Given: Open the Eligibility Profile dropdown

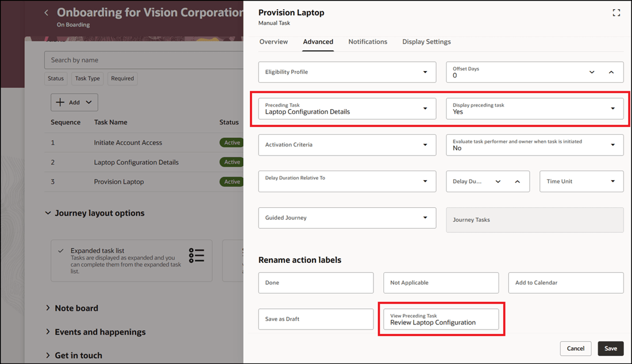Looking at the screenshot, I should point(425,72).
